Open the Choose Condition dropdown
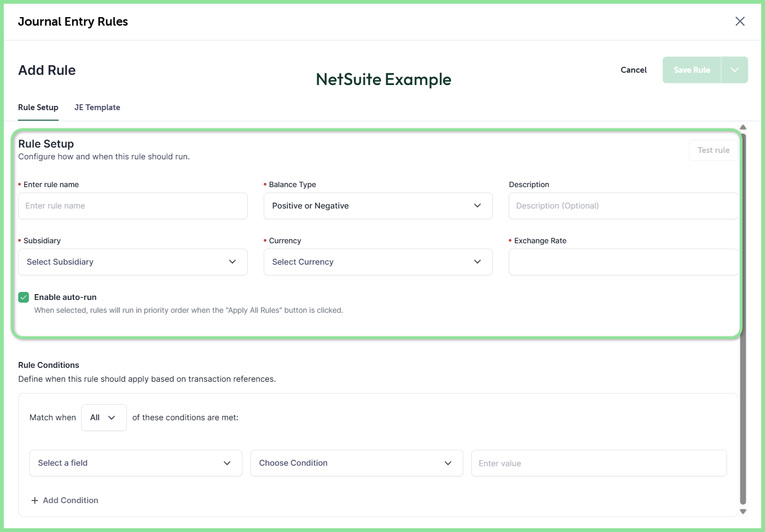Screen dimensions: 765x532 pos(357,463)
